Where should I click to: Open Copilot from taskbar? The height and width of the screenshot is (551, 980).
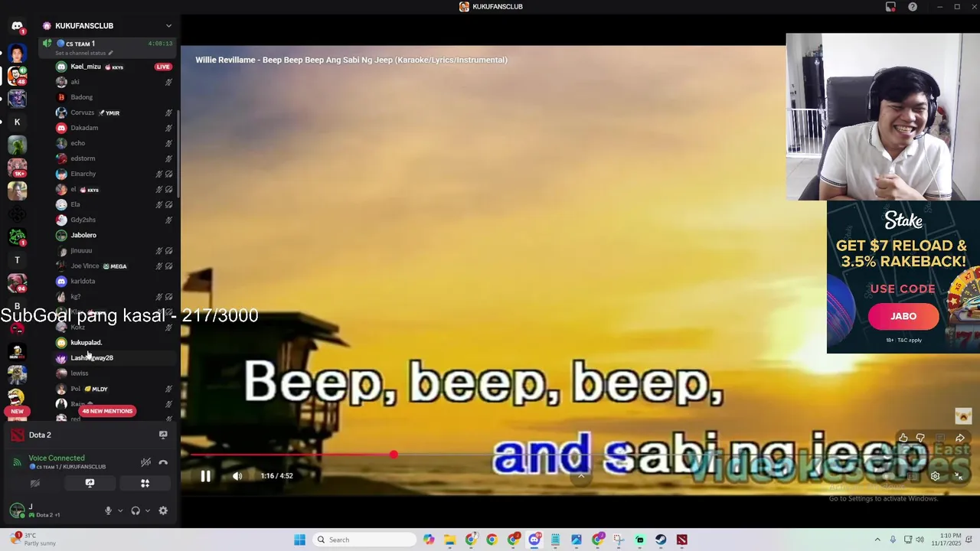pyautogui.click(x=429, y=540)
